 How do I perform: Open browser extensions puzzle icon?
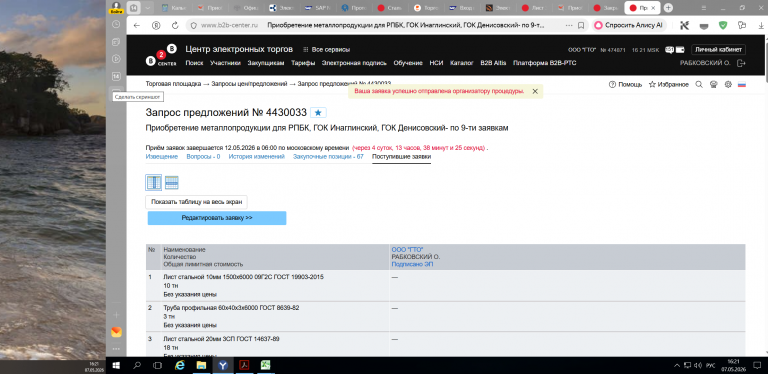(742, 25)
